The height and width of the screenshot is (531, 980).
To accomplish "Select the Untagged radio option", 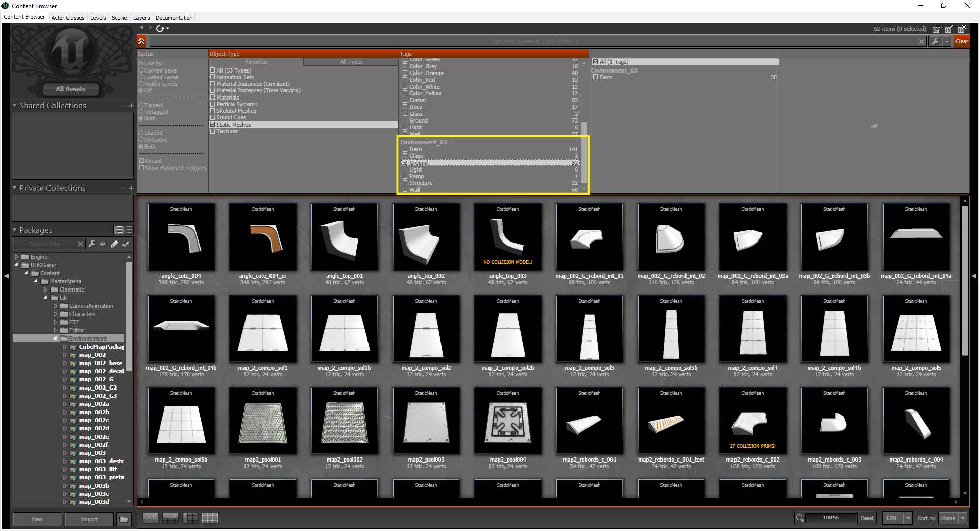I will (x=141, y=112).
